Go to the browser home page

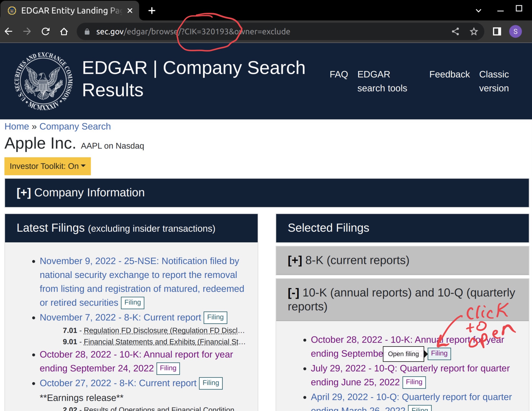pyautogui.click(x=64, y=31)
